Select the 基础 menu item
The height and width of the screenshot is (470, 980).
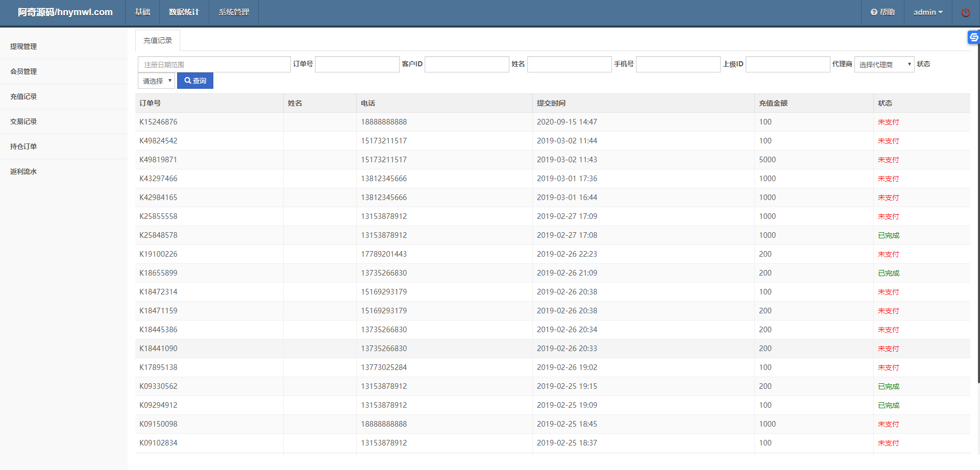142,12
